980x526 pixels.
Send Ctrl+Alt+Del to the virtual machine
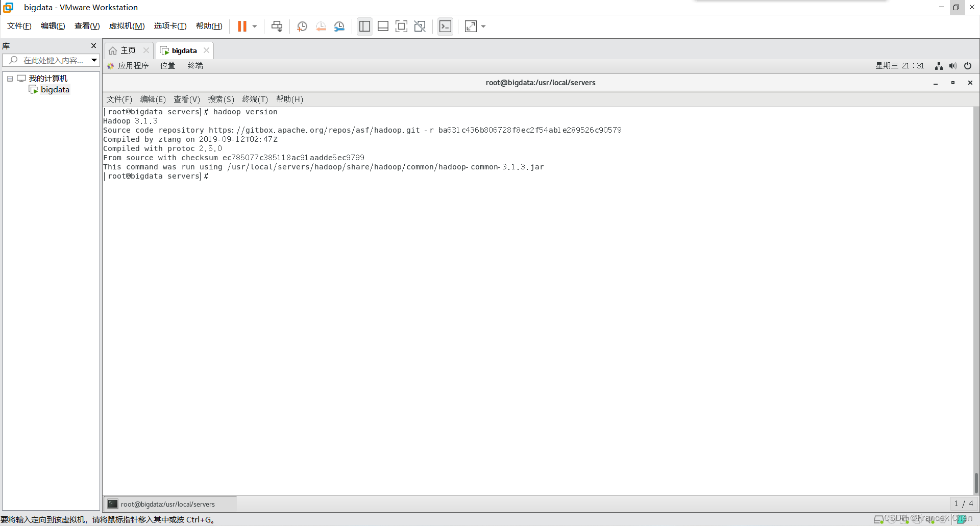277,26
